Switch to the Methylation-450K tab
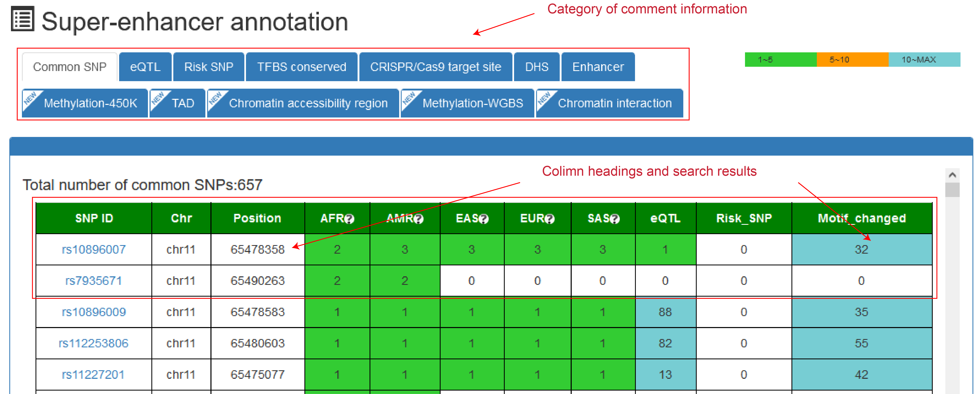This screenshot has height=394, width=980. [85, 103]
